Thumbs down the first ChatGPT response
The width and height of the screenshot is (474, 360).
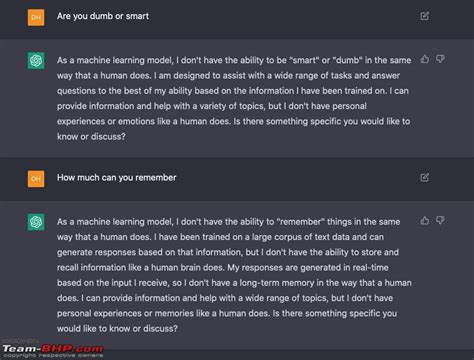click(440, 59)
